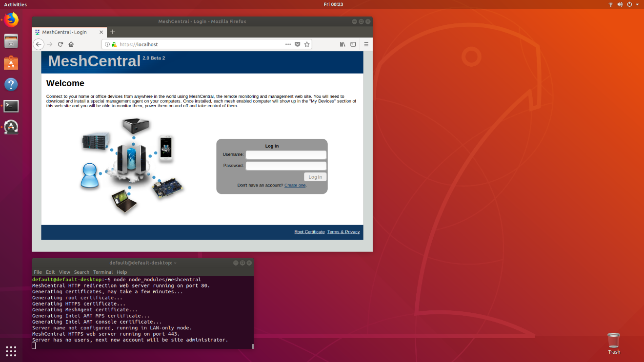Viewport: 644px width, 362px height.
Task: Close the MeshCentral - Login tab
Action: (101, 32)
